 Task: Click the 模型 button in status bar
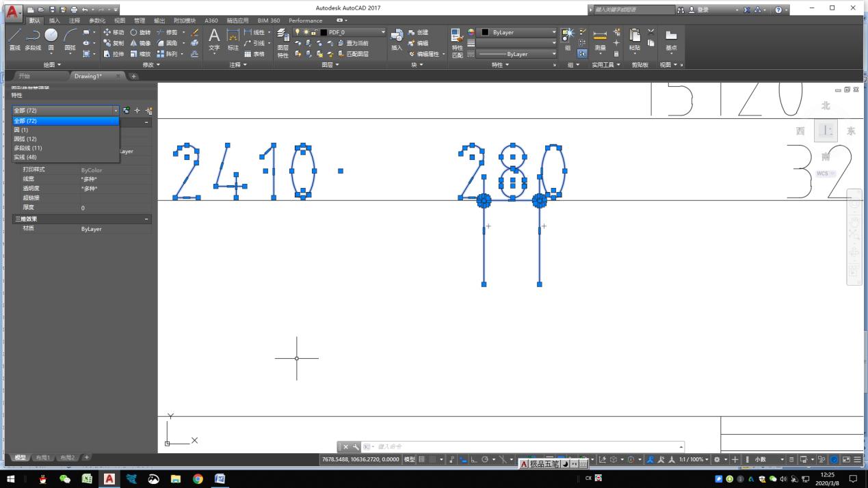pos(409,460)
